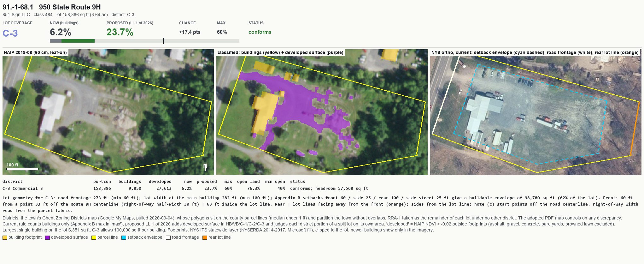Viewport: 644px width, 264px height.
Task: Click the green proposed segment of coverage bar
Action: tap(78, 41)
